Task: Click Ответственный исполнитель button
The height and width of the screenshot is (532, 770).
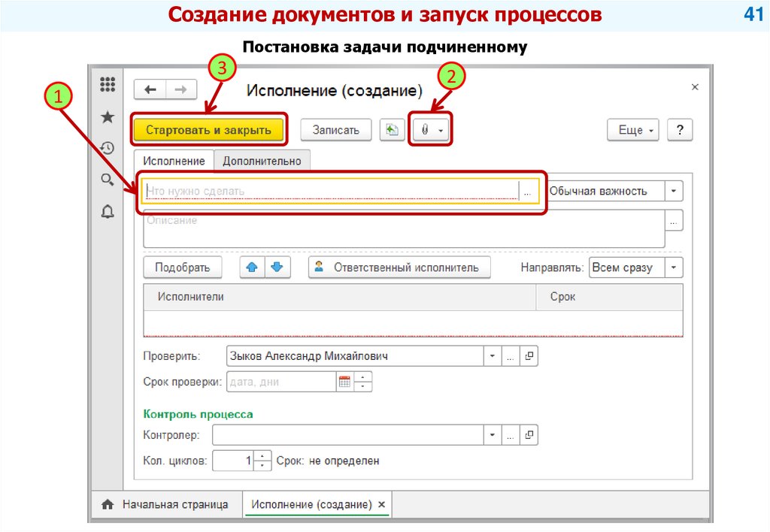Action: click(400, 268)
